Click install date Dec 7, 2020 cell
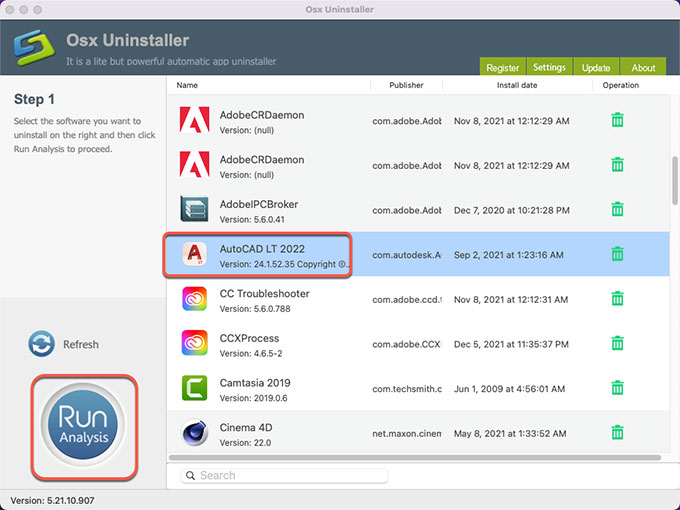Image resolution: width=680 pixels, height=510 pixels. [512, 210]
